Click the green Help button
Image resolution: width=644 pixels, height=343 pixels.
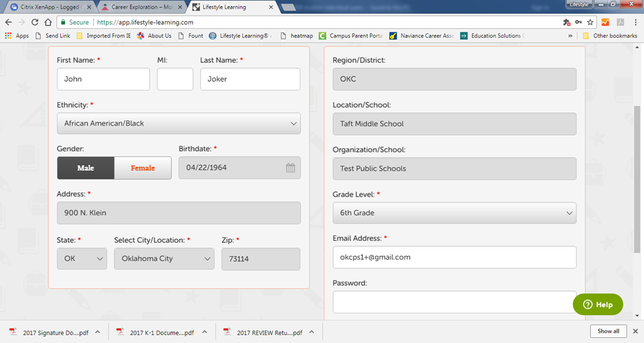point(598,304)
